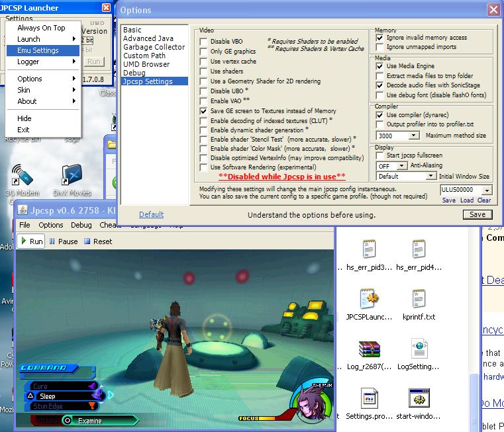This screenshot has width=504, height=432.
Task: Click the Default link
Action: point(152,214)
